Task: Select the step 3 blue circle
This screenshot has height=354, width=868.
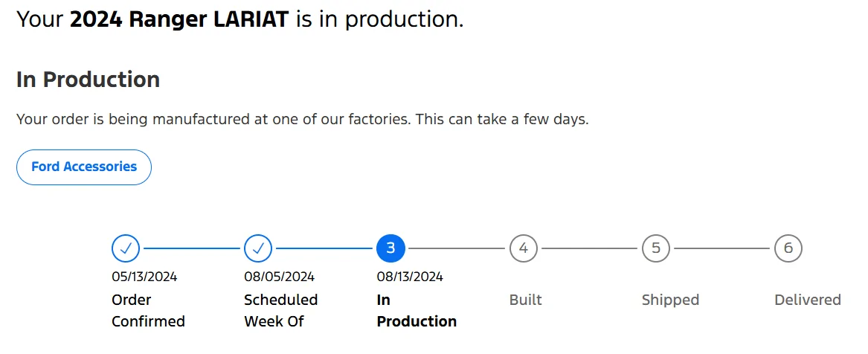Action: pos(390,248)
